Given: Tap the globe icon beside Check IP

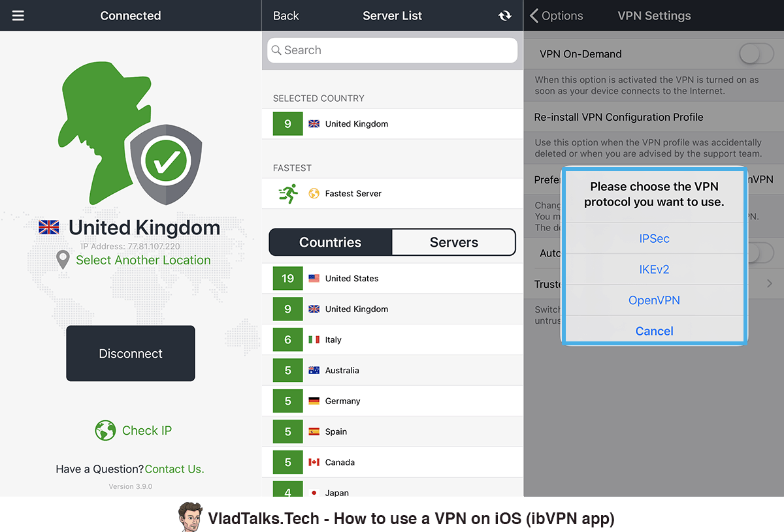Looking at the screenshot, I should coord(105,430).
